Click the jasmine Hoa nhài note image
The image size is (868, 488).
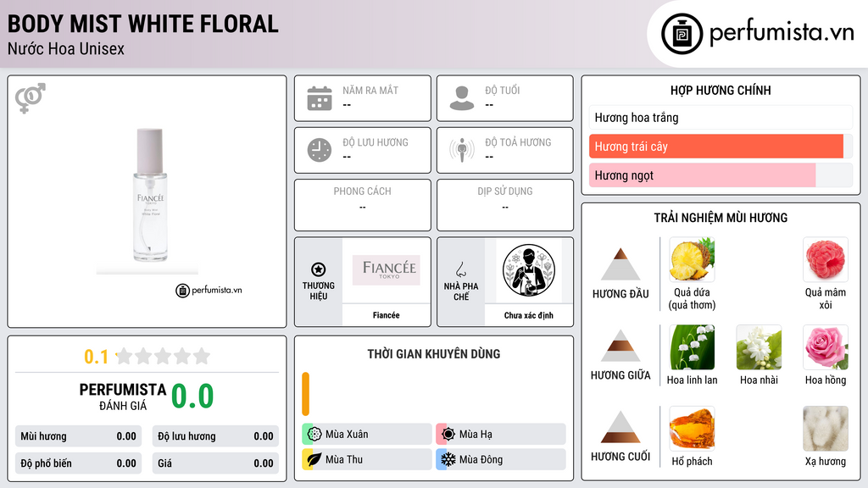[759, 347]
